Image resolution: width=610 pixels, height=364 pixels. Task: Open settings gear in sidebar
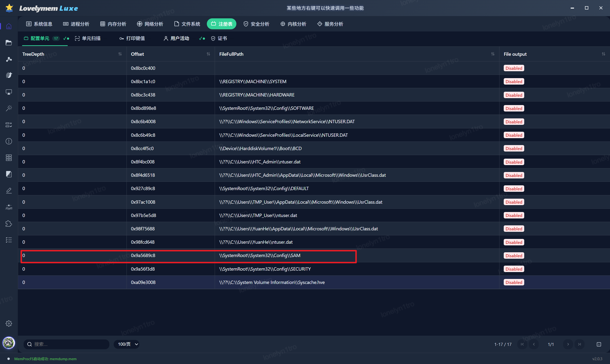coord(9,324)
